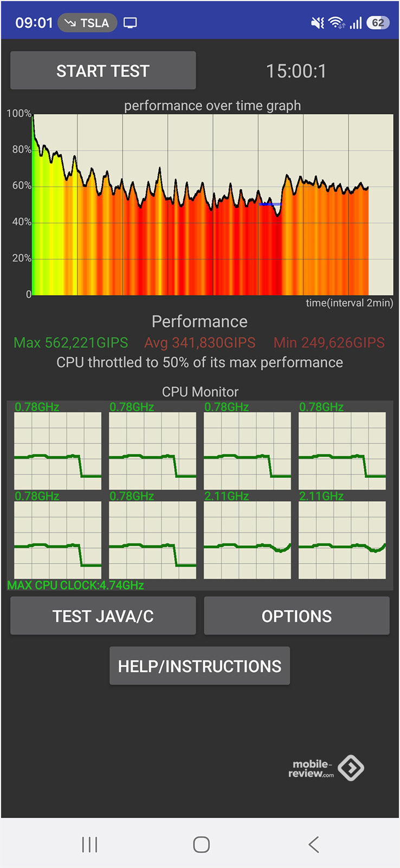Viewport: 400px width, 868px height.
Task: Tap the TSLA stock chip in status bar
Action: coord(87,23)
